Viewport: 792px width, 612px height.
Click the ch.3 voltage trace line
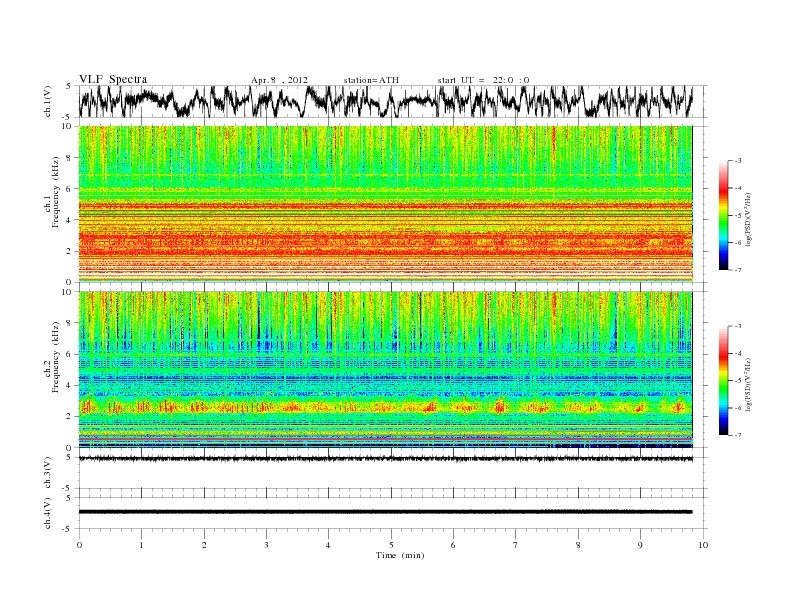tap(385, 459)
